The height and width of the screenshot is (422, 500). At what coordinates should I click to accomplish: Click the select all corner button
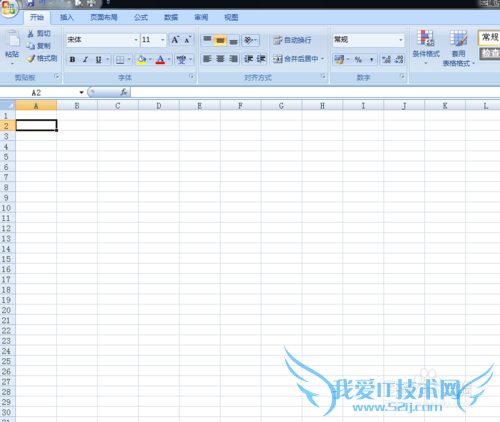click(x=8, y=106)
